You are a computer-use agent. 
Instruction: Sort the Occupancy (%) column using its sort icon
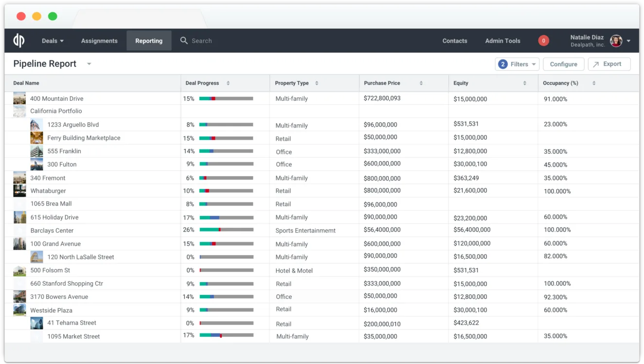pos(593,83)
